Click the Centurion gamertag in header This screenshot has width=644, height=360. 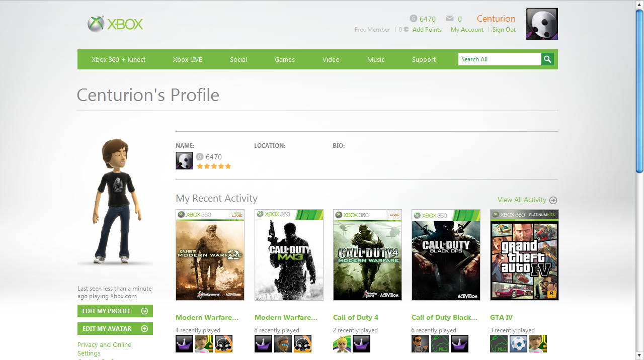click(496, 19)
